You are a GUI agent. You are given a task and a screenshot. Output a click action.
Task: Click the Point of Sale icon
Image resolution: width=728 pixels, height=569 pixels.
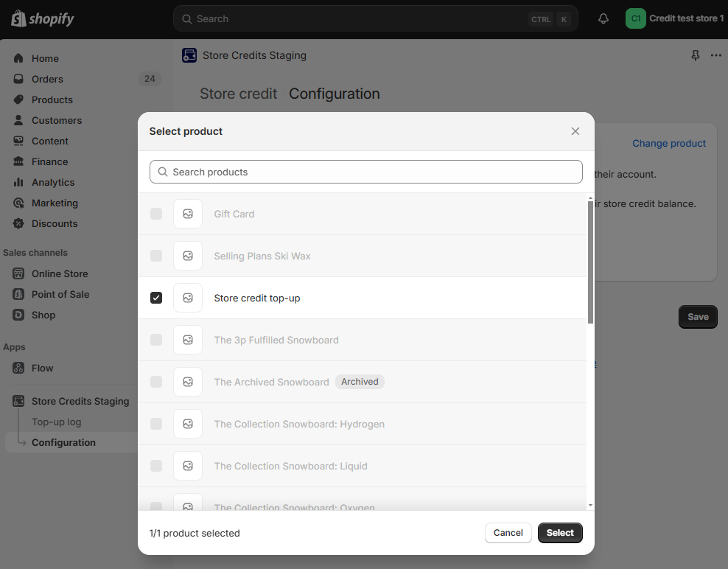point(18,294)
